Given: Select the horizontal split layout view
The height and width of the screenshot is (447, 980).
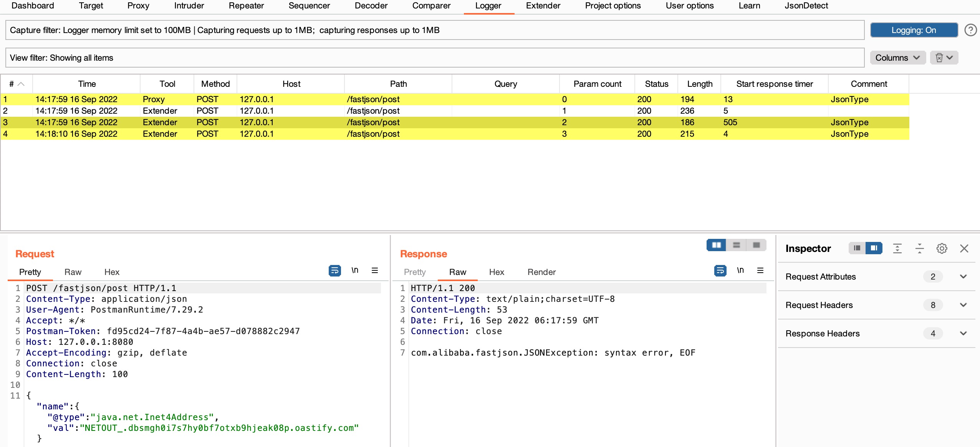Looking at the screenshot, I should 736,245.
